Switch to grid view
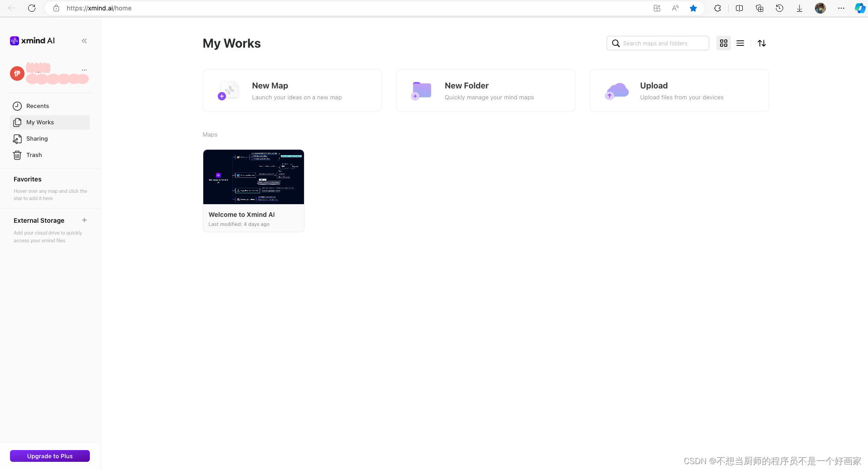 [x=724, y=43]
